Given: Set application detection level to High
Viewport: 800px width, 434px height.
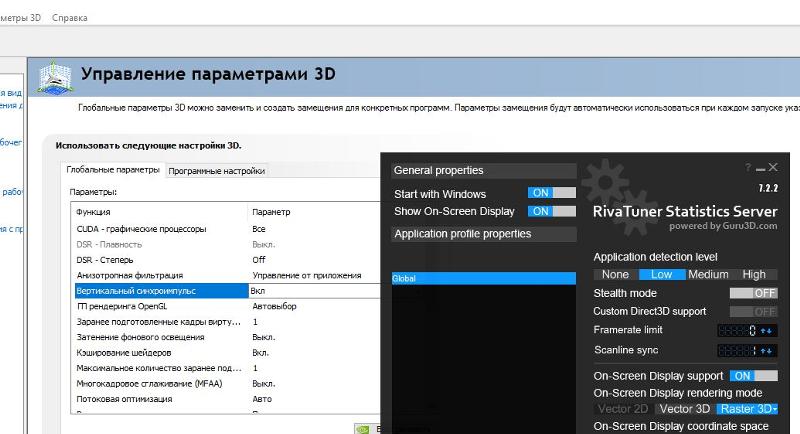Looking at the screenshot, I should [x=754, y=274].
